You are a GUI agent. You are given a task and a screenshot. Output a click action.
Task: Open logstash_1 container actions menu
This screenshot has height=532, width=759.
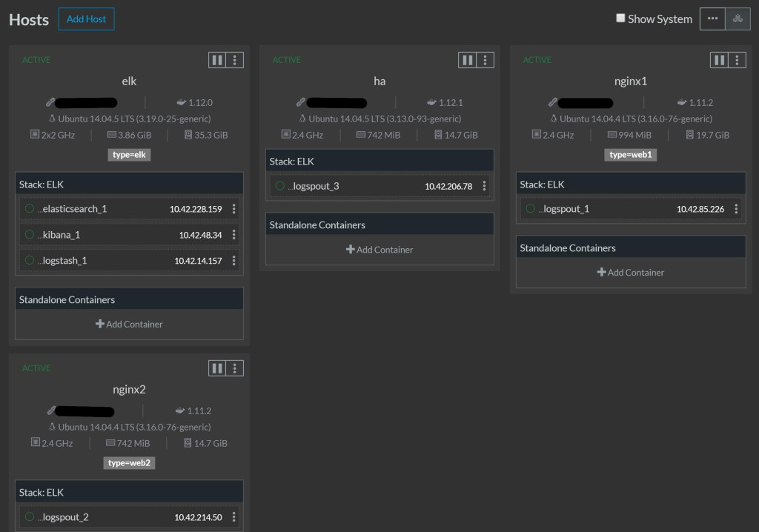[234, 261]
